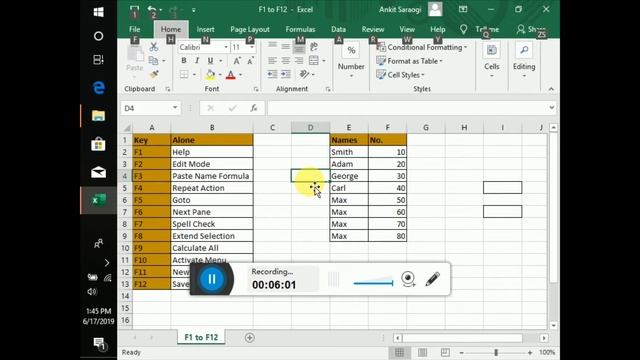Open Microsoft Edge from the taskbar
This screenshot has height=360, width=640.
coord(98,88)
